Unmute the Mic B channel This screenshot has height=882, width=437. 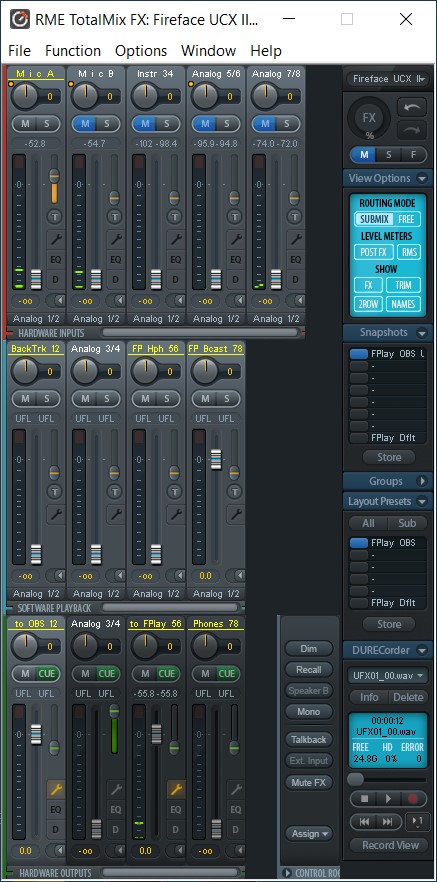point(85,124)
